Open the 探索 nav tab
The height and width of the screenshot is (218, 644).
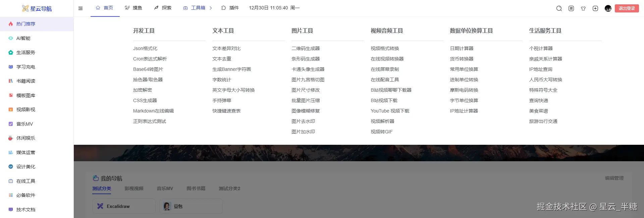(163, 8)
